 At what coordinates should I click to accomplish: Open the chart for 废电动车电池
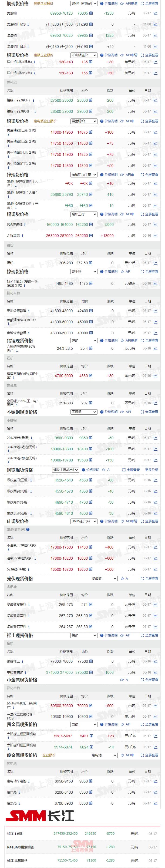click(155, 781)
